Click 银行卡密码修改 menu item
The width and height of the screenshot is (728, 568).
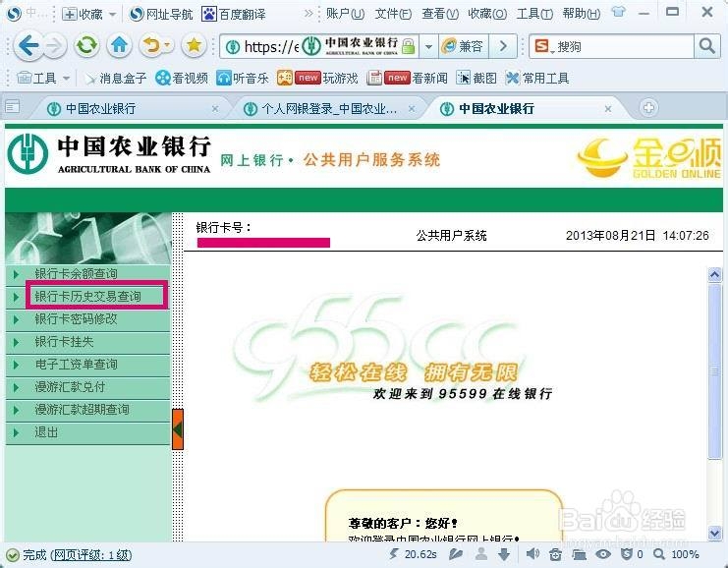[x=87, y=319]
